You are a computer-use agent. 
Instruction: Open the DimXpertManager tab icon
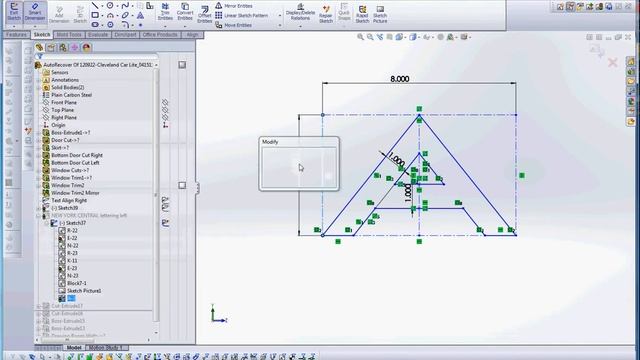(75, 47)
